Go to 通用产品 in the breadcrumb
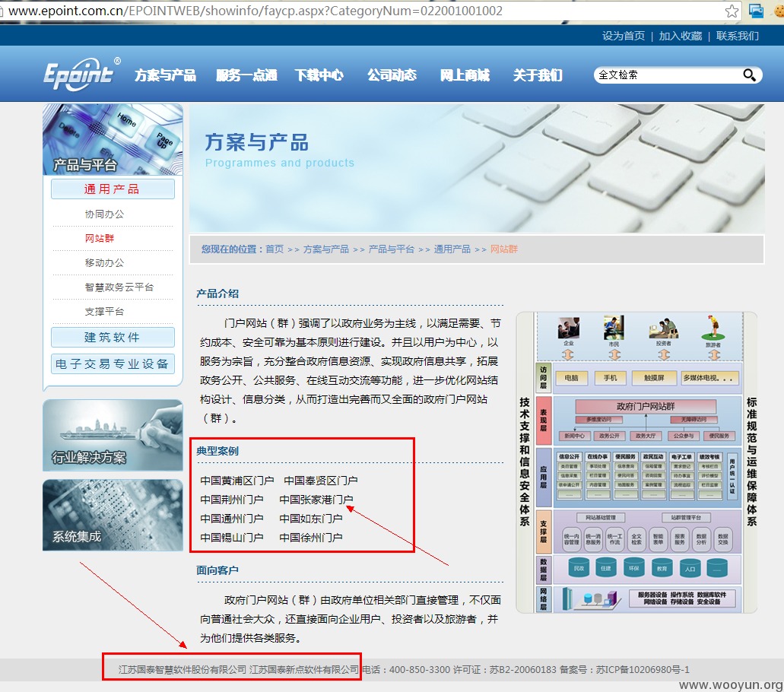The height and width of the screenshot is (692, 784). 452,249
